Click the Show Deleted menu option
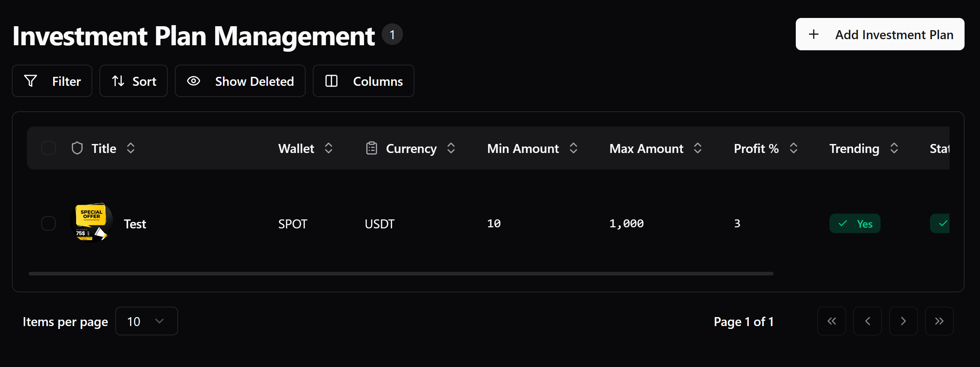Screen dimensions: 980x367 [x=240, y=81]
